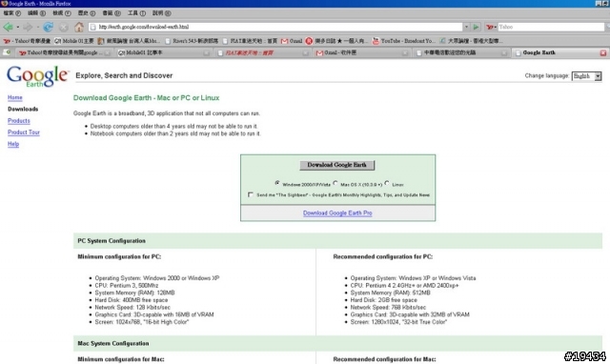Click the small icon left of the tabs
This screenshot has width=610, height=364.
(7, 52)
